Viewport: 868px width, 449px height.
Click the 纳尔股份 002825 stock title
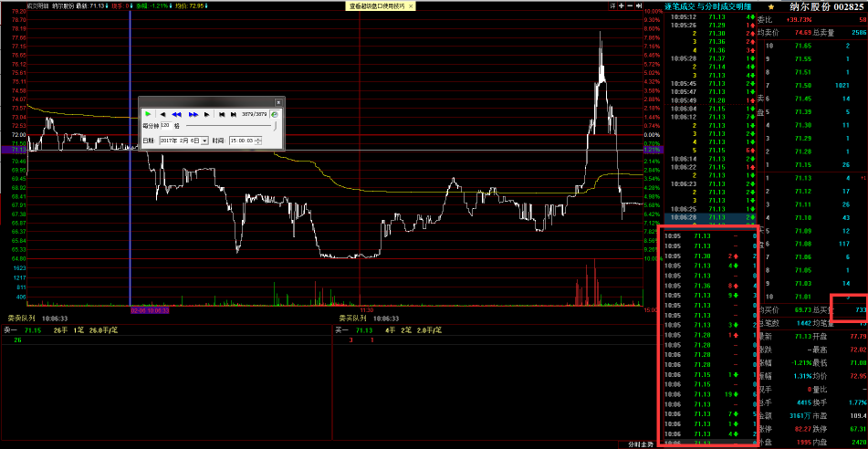827,6
